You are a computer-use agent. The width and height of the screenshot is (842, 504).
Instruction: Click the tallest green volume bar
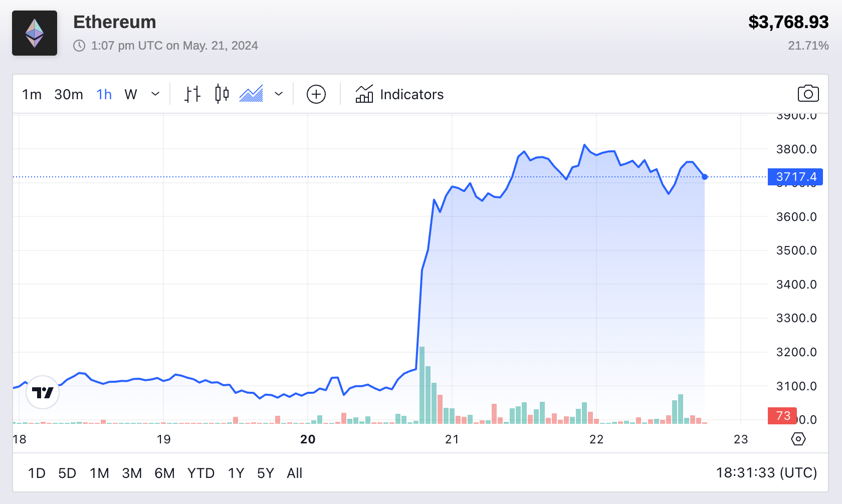(x=422, y=385)
